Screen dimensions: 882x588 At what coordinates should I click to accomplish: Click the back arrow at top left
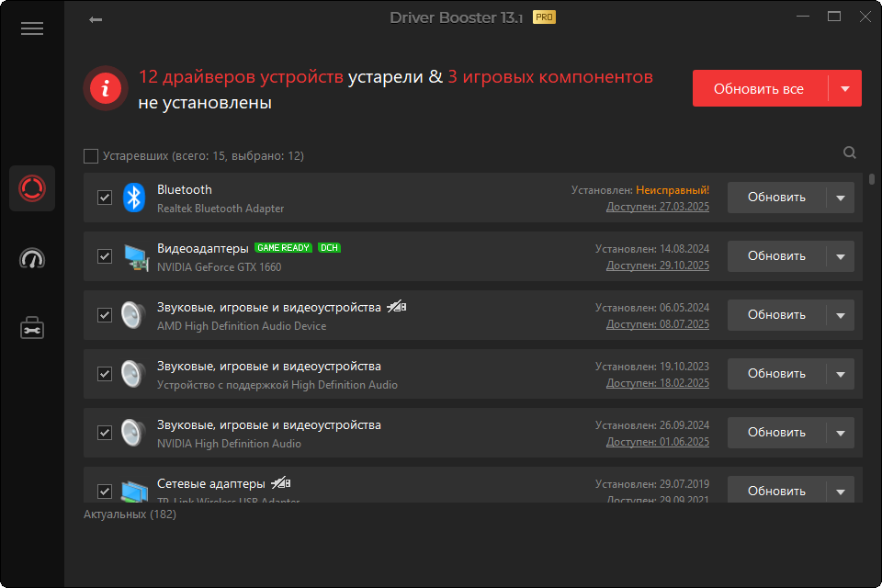[95, 17]
